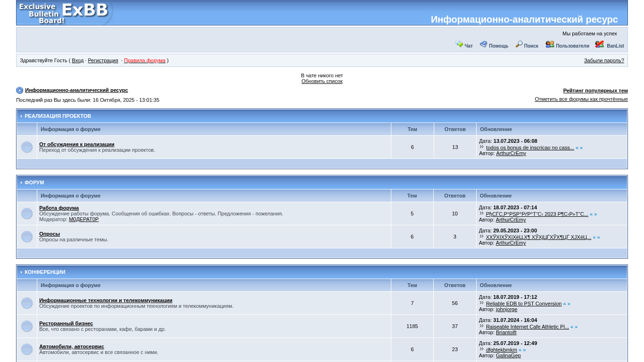Click « » after Reliable EDB topic

coord(567,304)
